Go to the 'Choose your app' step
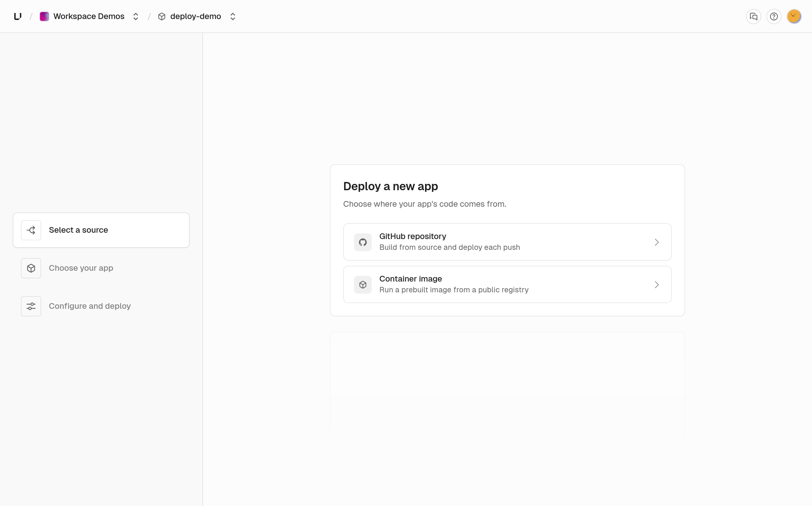 (101, 268)
